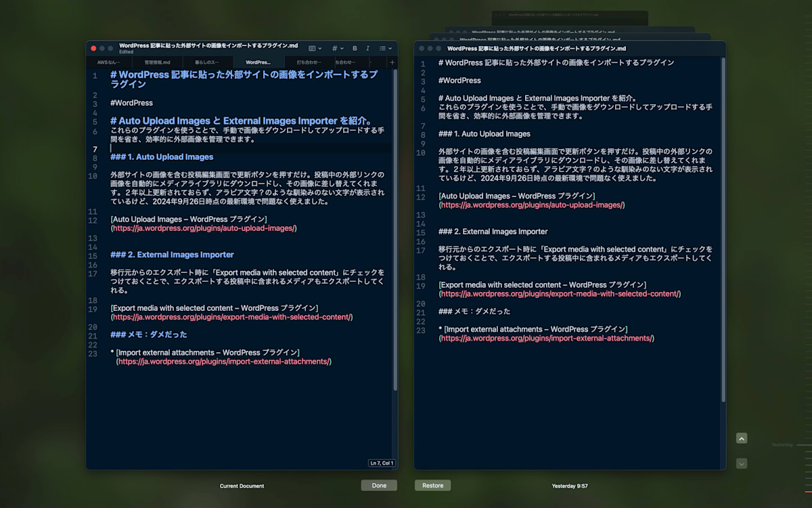812x508 pixels.
Task: Click '#WordPress' line in Yesterday version window
Action: point(459,80)
